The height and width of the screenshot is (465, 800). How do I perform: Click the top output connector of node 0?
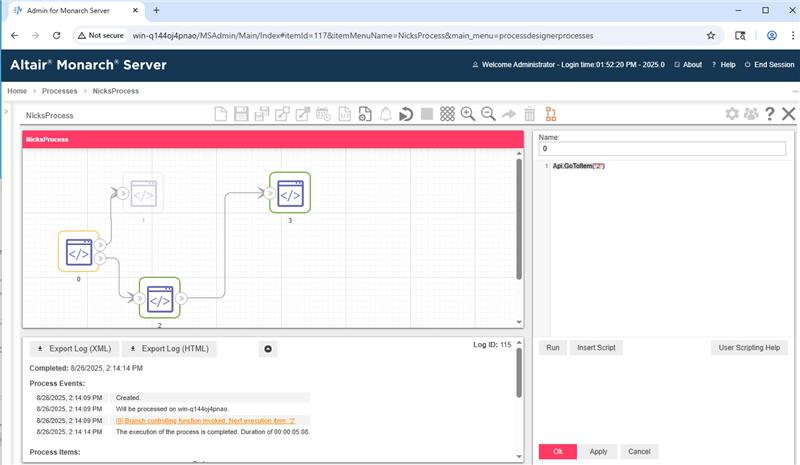click(x=100, y=245)
